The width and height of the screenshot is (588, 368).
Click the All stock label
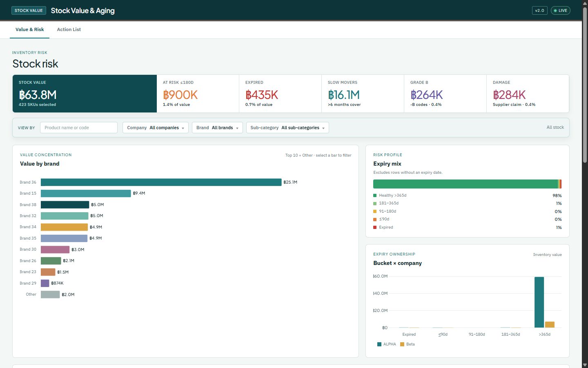point(555,128)
